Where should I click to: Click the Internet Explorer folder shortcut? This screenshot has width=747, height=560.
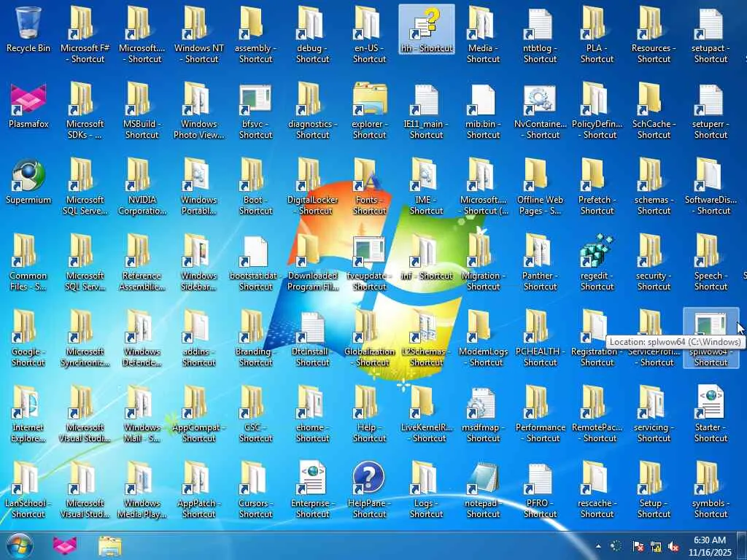(28, 414)
